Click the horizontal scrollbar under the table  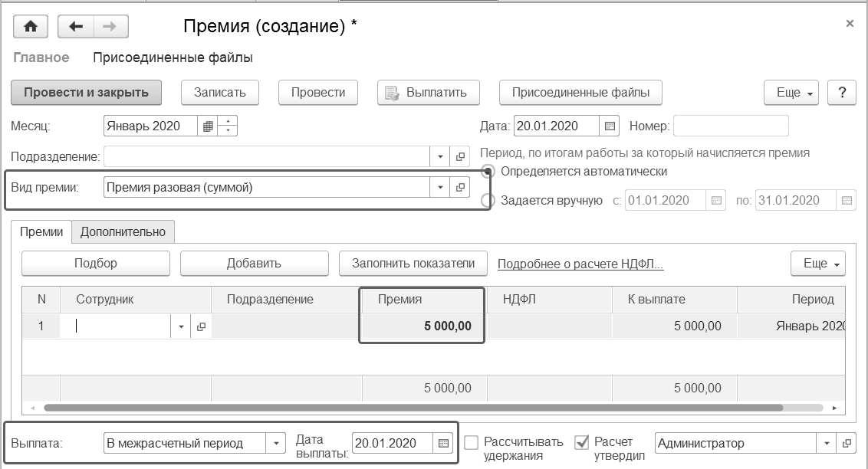tap(414, 408)
